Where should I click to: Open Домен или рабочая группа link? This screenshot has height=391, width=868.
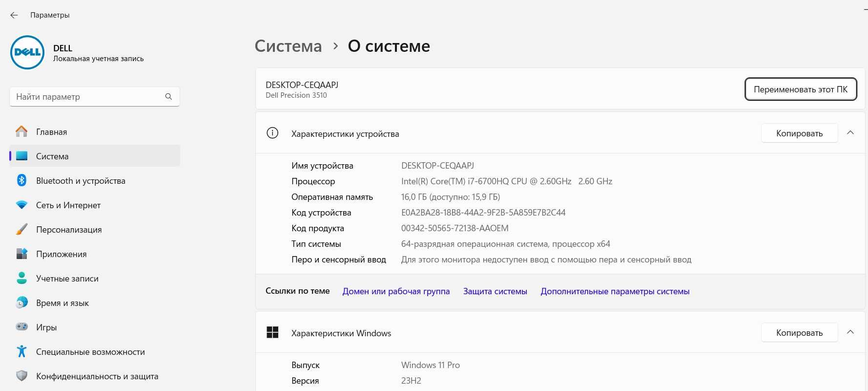(x=396, y=291)
